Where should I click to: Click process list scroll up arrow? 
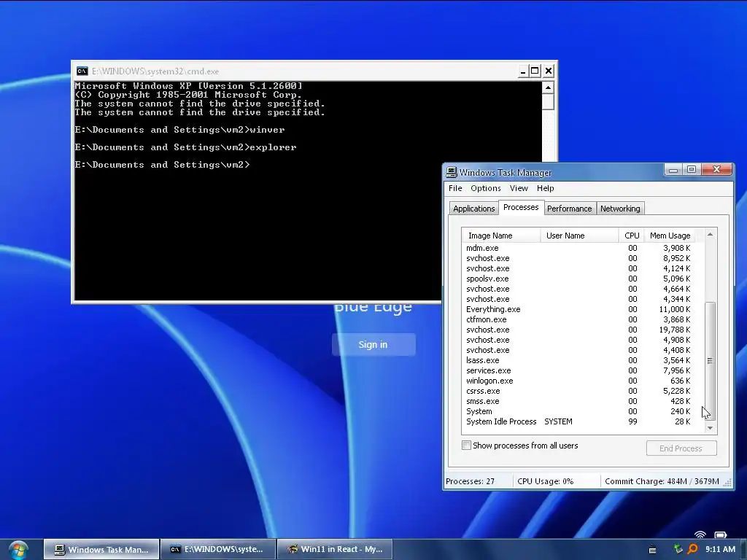[710, 234]
